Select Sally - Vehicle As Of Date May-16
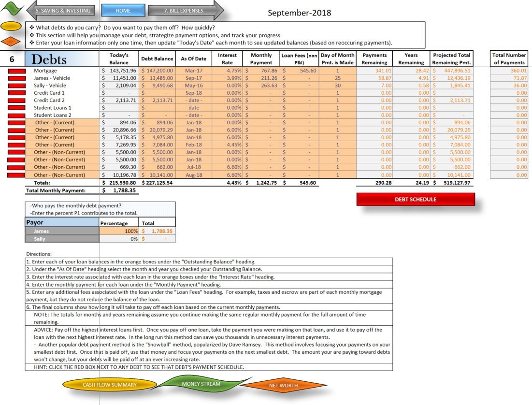This screenshot has width=532, height=405. click(x=193, y=86)
